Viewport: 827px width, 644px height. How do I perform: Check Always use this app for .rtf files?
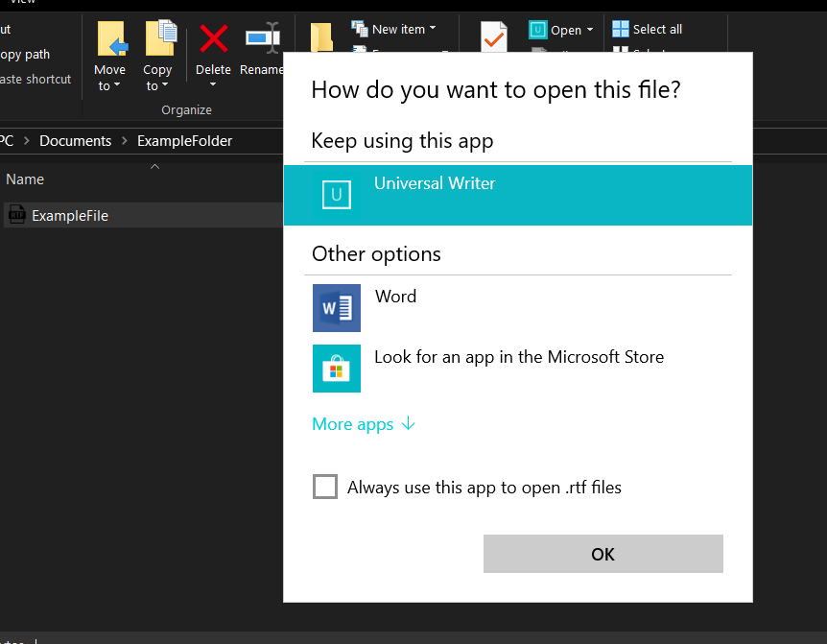(x=325, y=488)
